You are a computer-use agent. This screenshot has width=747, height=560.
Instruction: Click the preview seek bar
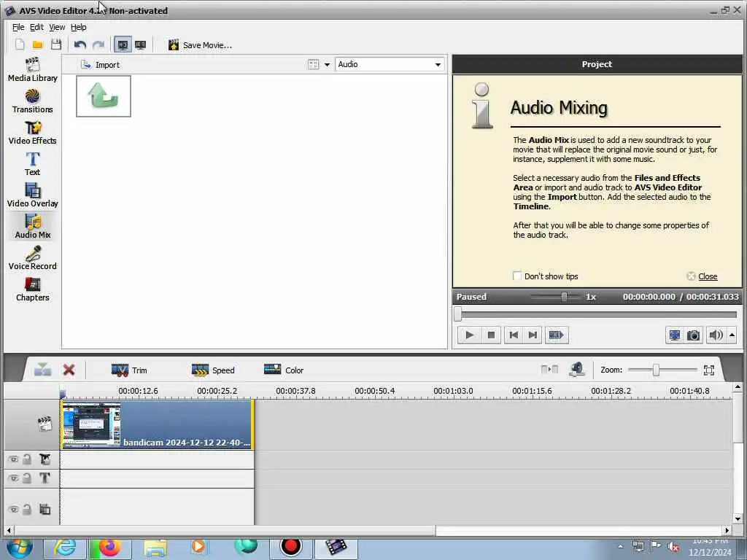pos(597,314)
